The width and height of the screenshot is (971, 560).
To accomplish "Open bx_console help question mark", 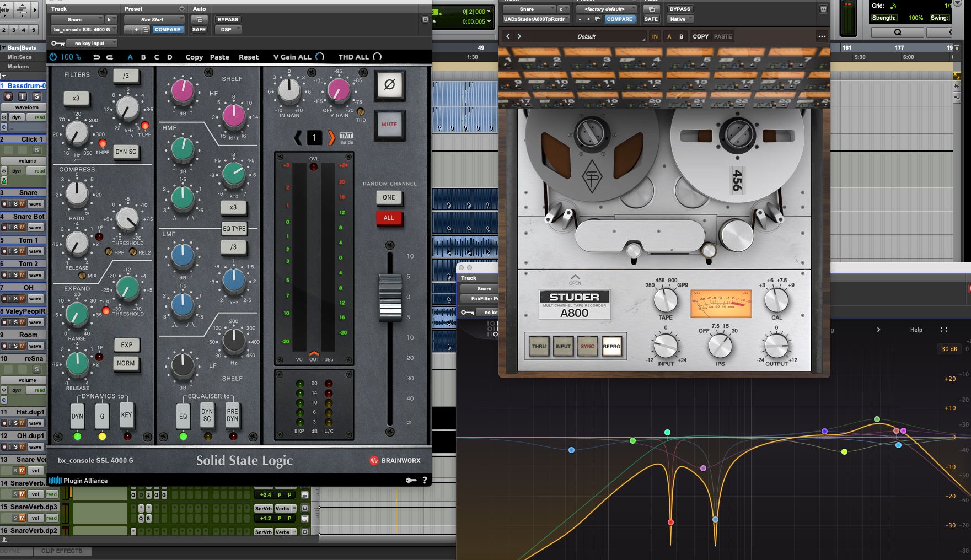I will coord(425,480).
